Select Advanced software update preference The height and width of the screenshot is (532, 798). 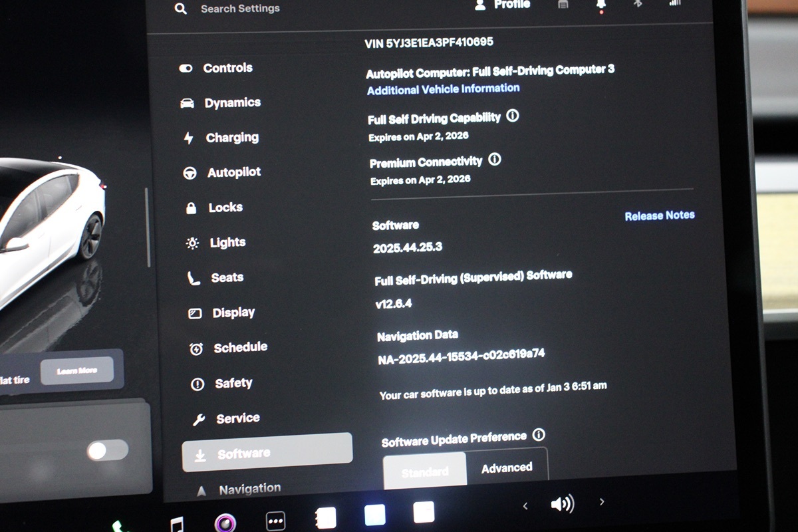pyautogui.click(x=507, y=468)
